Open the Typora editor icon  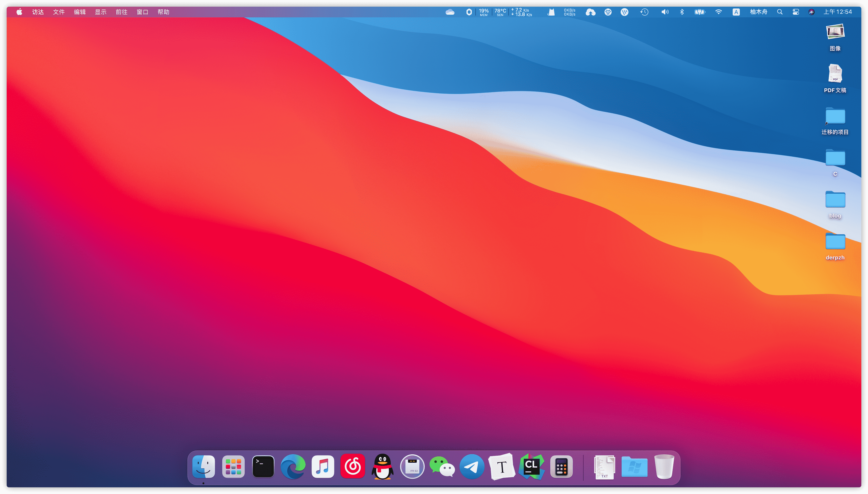pyautogui.click(x=502, y=466)
